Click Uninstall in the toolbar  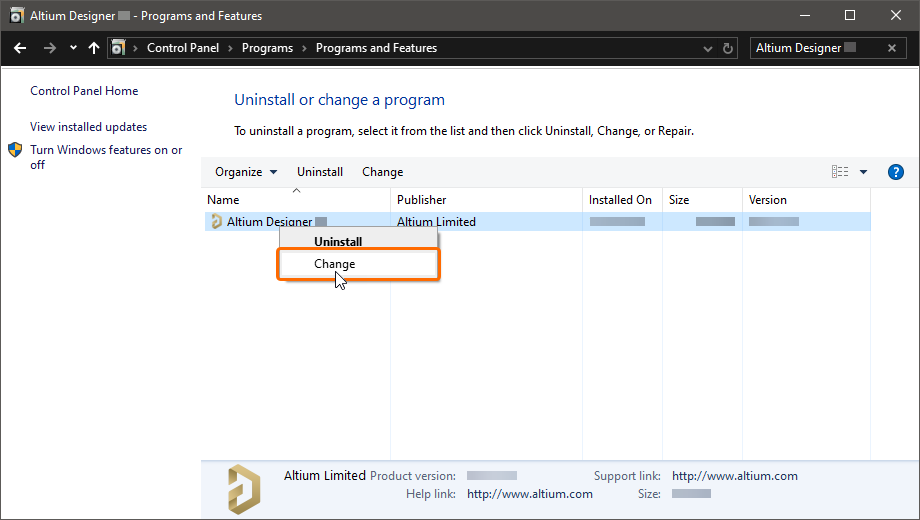320,172
